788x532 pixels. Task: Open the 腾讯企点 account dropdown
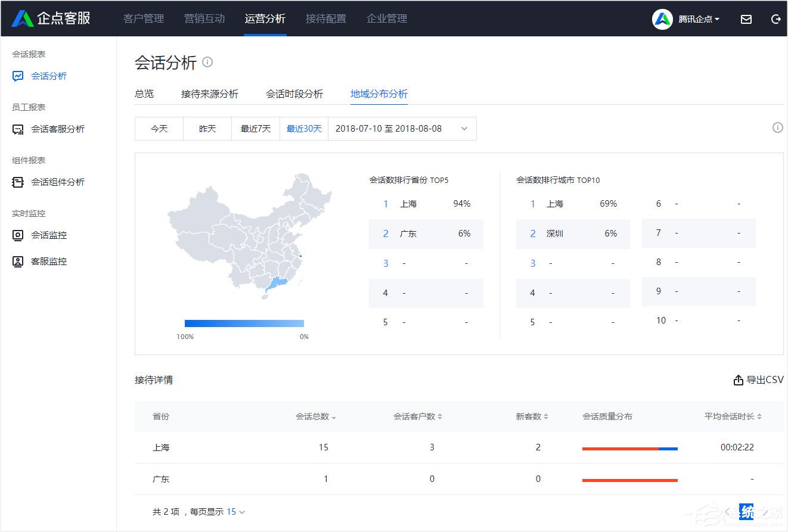tap(699, 19)
